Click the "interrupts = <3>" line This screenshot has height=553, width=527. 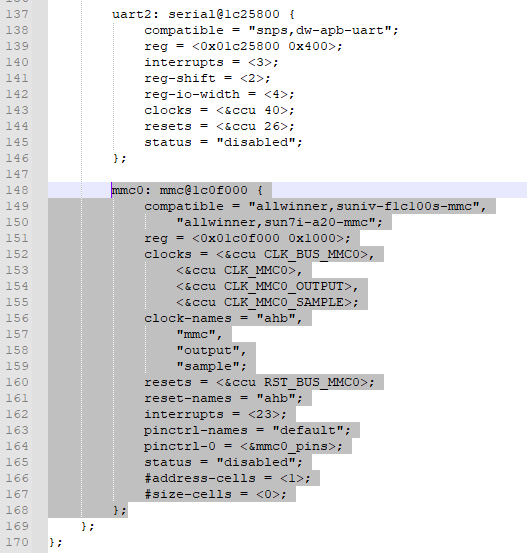(x=211, y=62)
